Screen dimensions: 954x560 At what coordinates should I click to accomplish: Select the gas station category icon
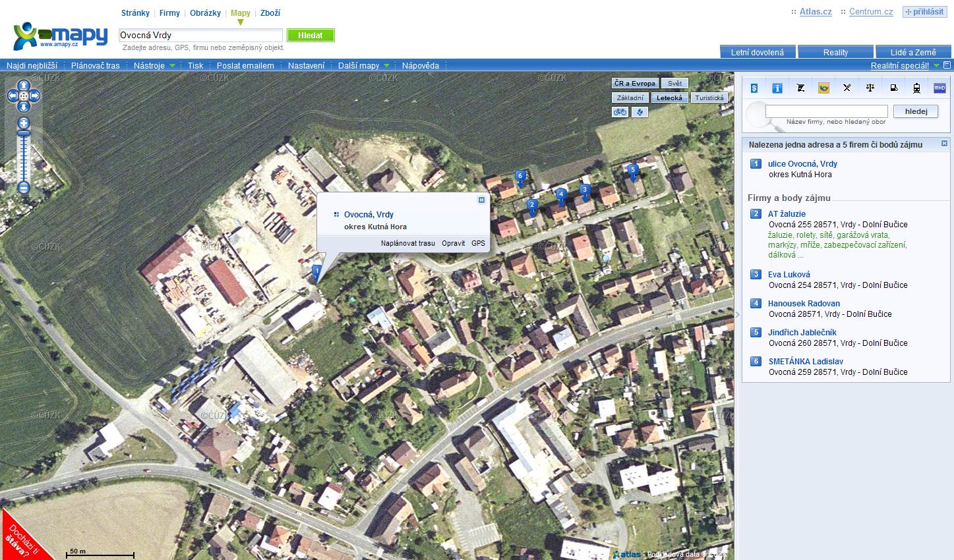893,88
